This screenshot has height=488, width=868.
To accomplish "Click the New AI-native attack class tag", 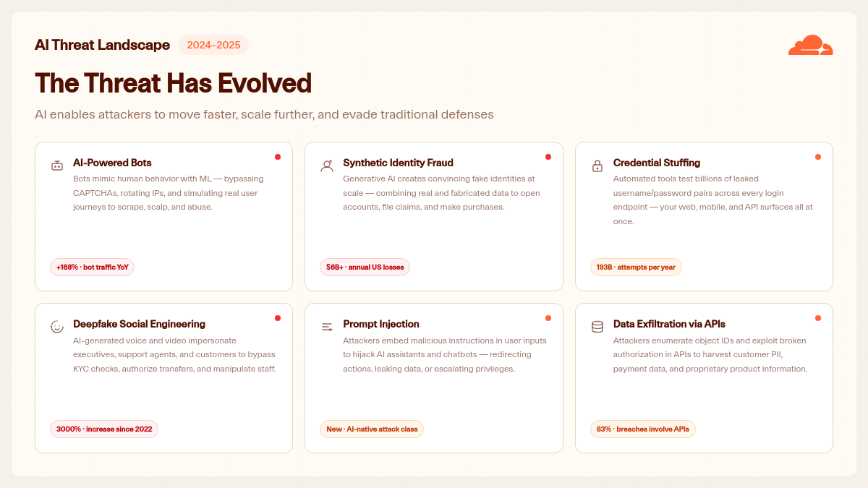I will pos(372,429).
